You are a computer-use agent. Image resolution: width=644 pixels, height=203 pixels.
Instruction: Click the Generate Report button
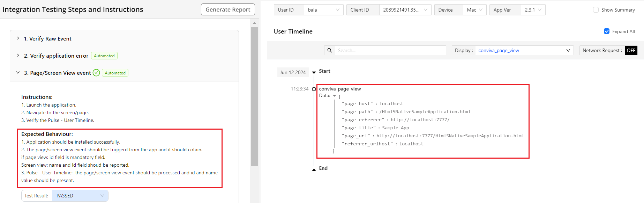click(x=228, y=9)
